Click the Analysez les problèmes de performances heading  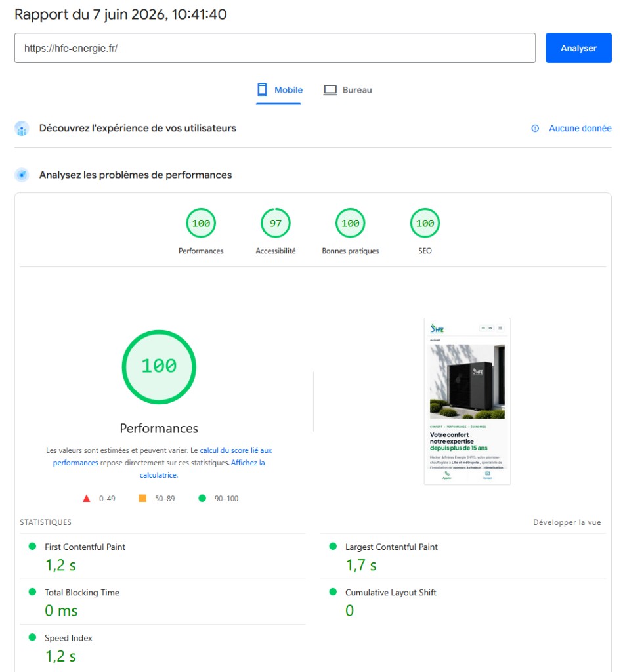pos(135,175)
